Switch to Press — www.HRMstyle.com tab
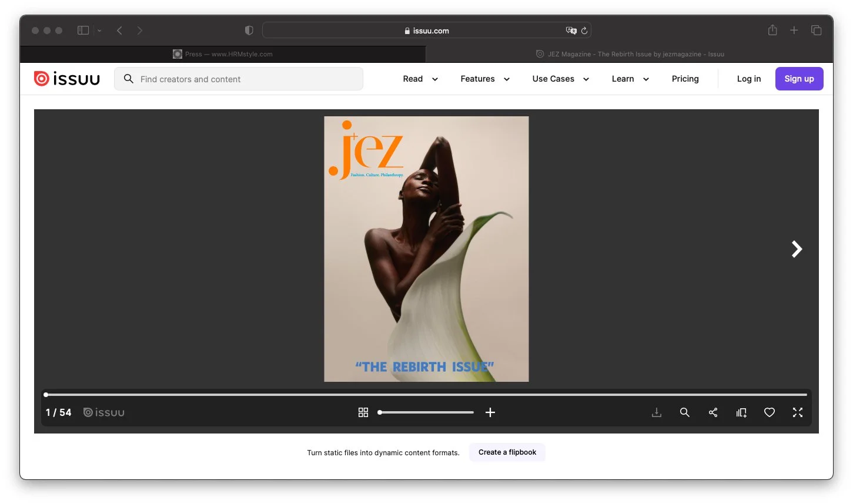The width and height of the screenshot is (853, 504). (x=223, y=54)
